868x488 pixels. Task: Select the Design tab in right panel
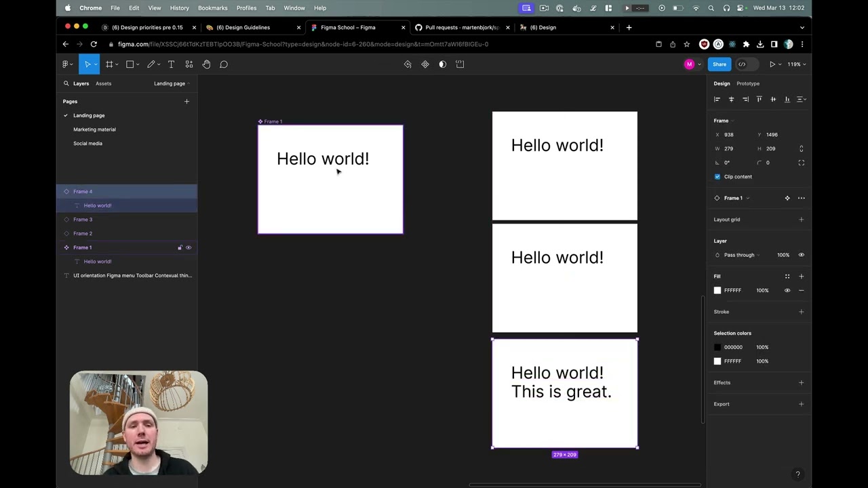(x=722, y=83)
